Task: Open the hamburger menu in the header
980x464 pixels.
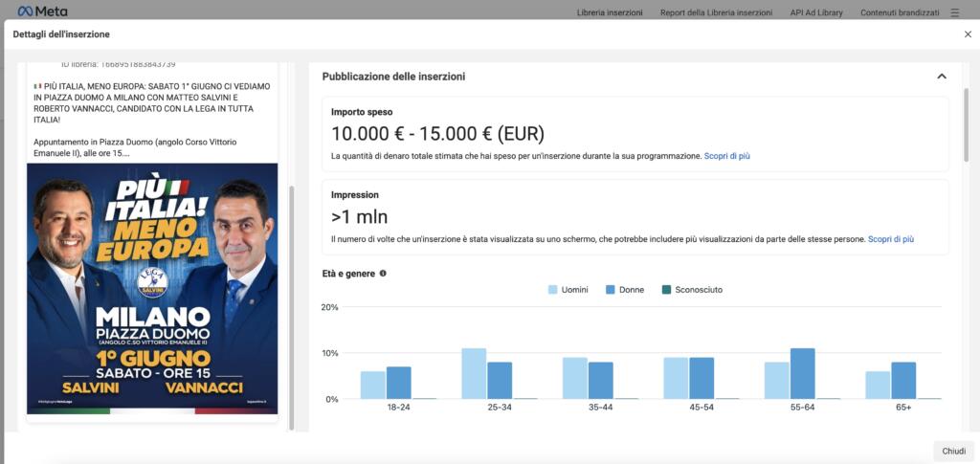Action: coord(954,12)
